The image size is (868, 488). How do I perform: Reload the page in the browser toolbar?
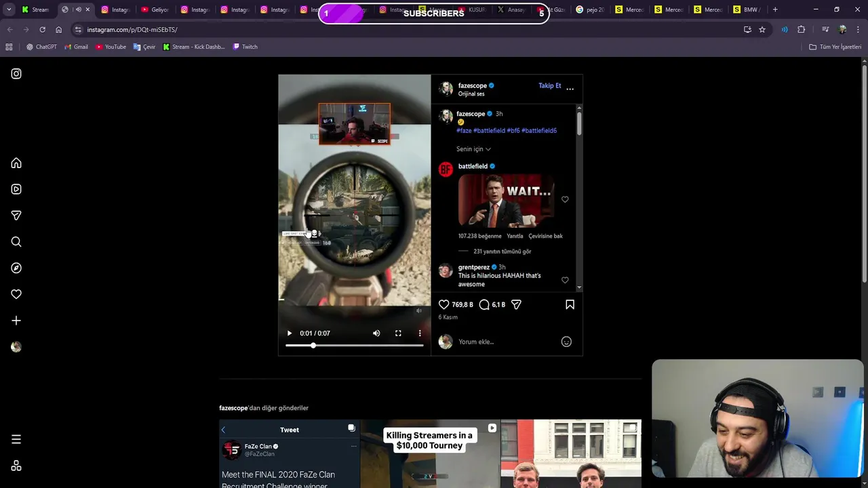[x=42, y=30]
